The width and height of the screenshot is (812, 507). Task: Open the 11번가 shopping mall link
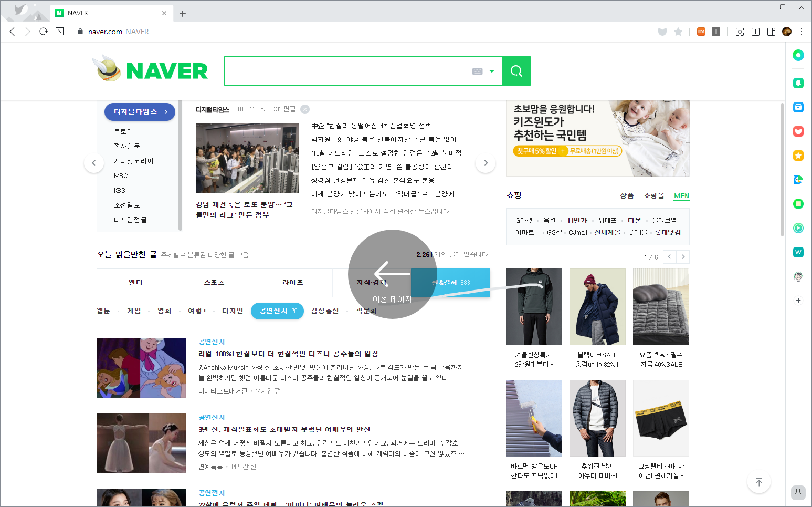coord(577,221)
